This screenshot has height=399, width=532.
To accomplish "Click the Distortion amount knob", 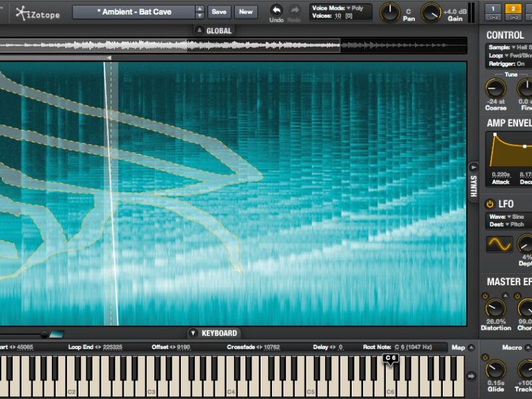I will coord(495,308).
